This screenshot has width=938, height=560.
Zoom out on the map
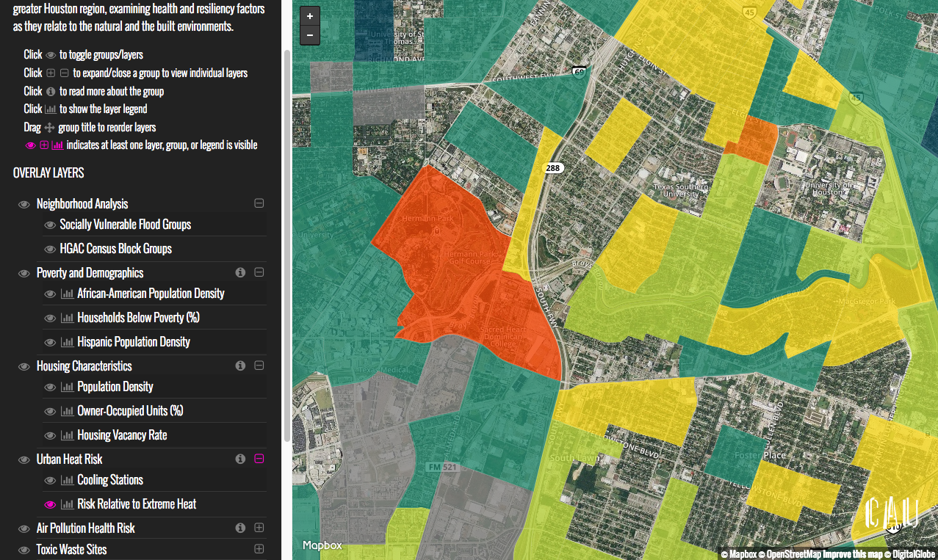tap(310, 35)
